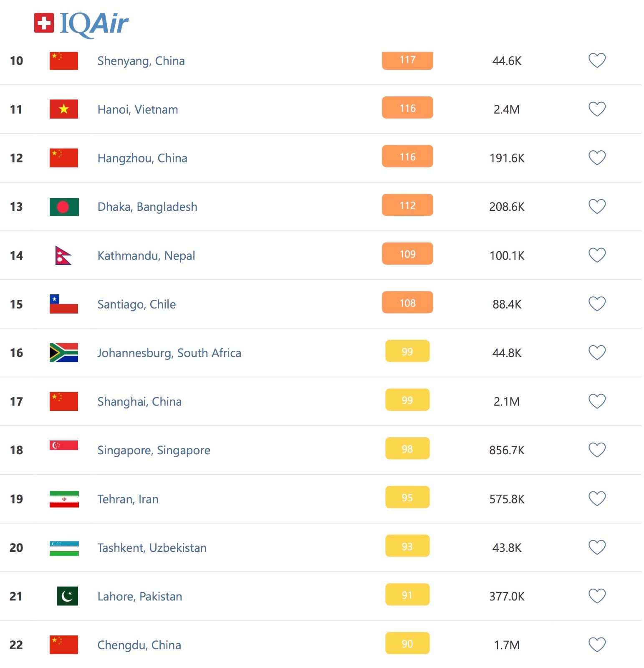
Task: Click the heart icon for Tehran
Action: [x=597, y=499]
